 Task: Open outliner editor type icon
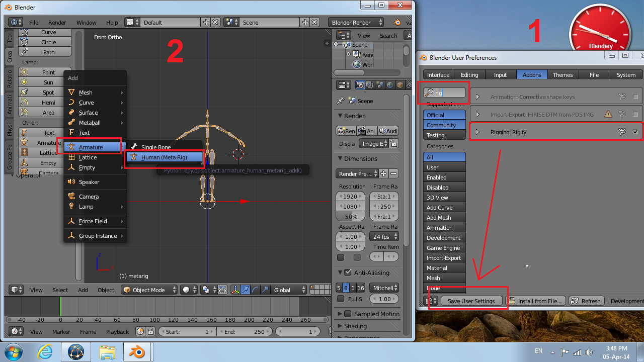tap(344, 35)
